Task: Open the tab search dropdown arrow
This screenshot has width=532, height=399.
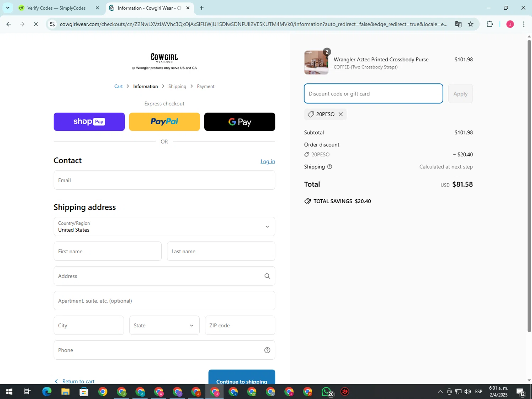Action: point(8,8)
